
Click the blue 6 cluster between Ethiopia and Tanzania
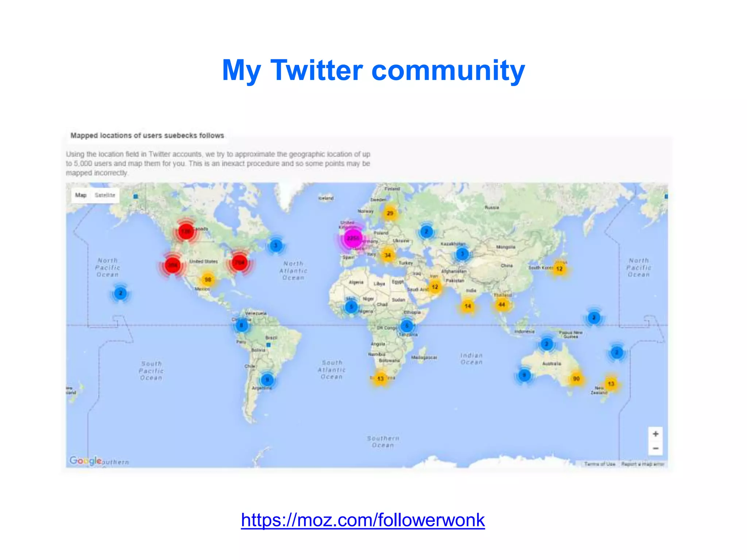point(407,326)
